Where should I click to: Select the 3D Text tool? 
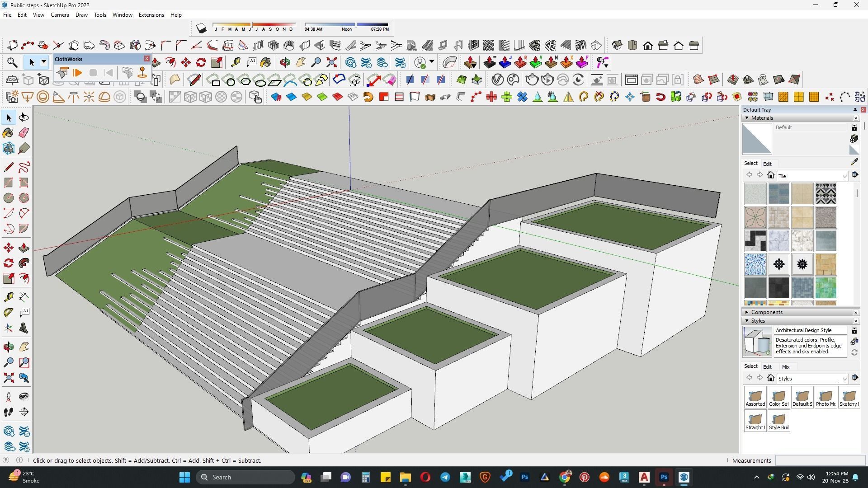coord(24,328)
